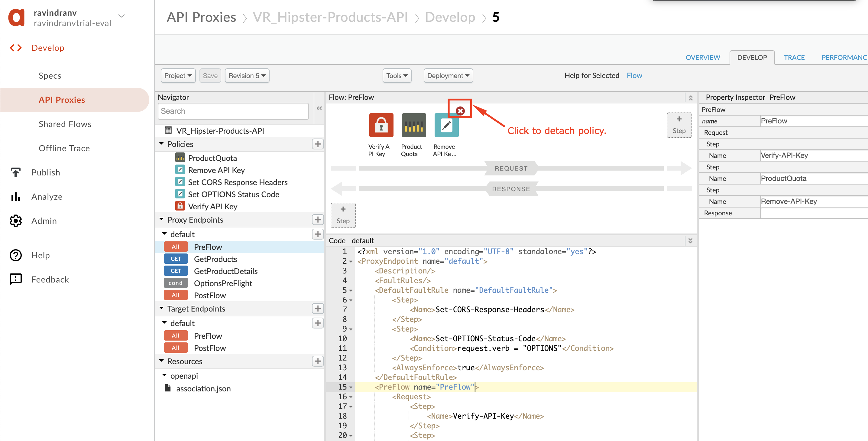This screenshot has width=868, height=441.
Task: Select the Product Quota policy icon in flow
Action: [x=414, y=125]
